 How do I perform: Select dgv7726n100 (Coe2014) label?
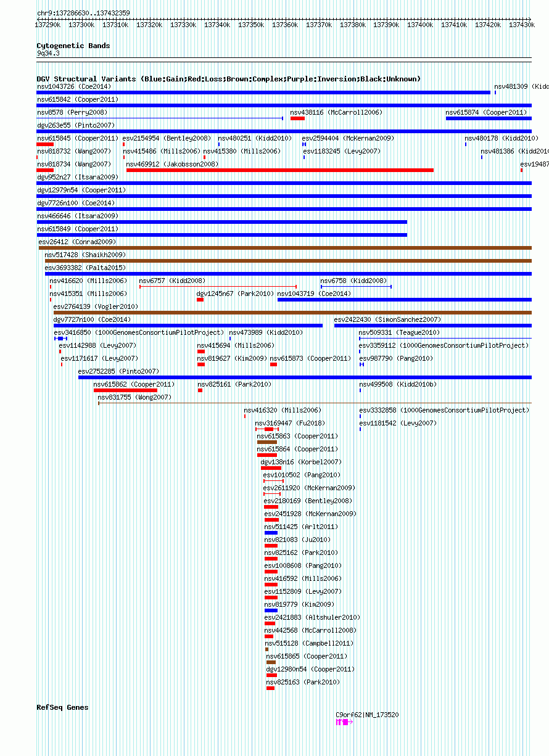point(76,203)
